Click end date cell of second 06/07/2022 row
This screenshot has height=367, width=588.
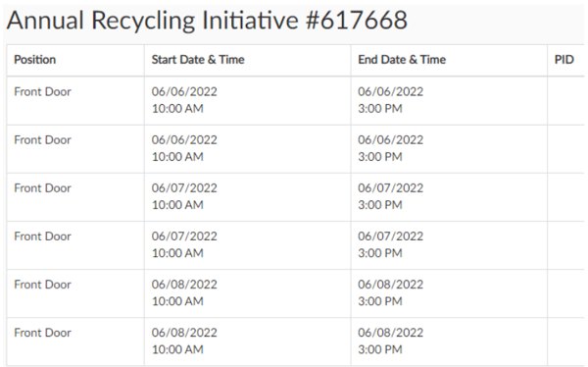coord(449,245)
